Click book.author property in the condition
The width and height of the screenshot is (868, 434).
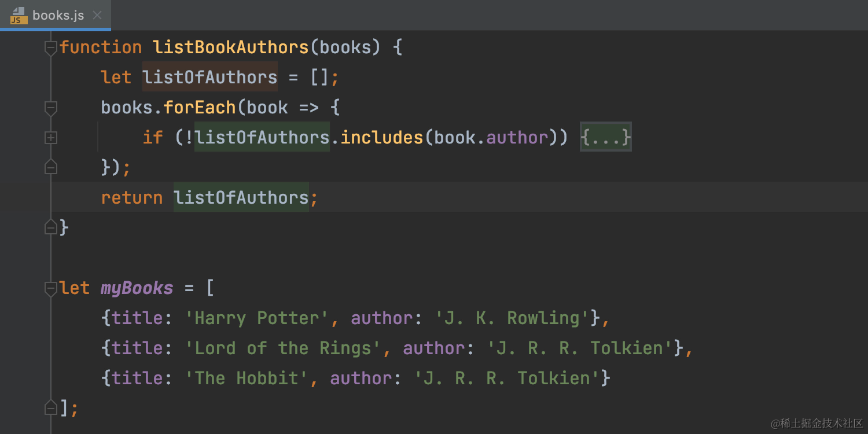coord(491,137)
